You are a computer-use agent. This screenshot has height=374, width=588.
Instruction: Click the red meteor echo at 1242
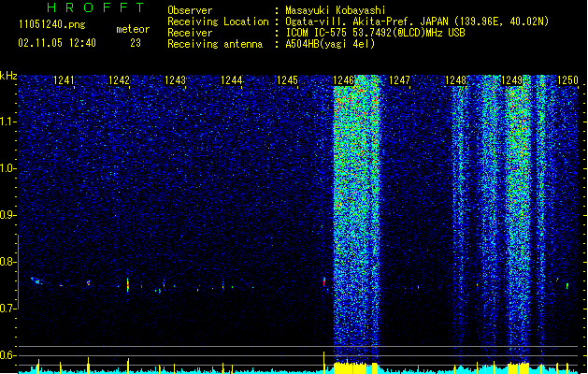[x=128, y=285]
